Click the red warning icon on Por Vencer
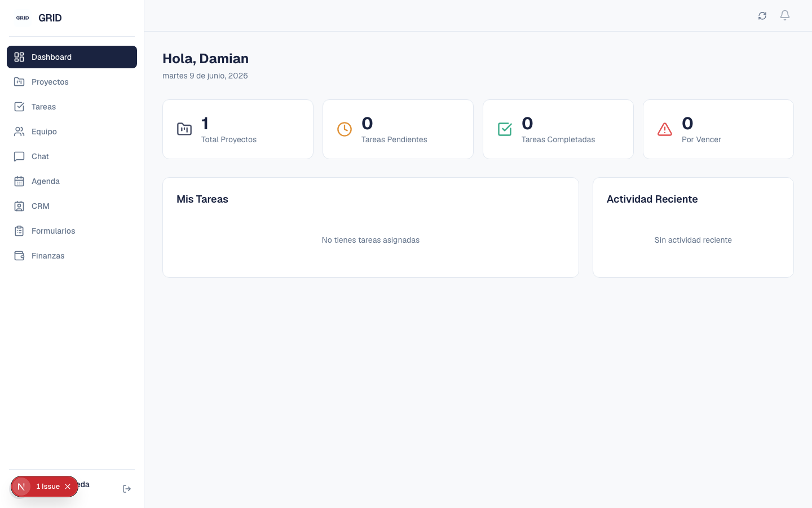812x508 pixels. click(665, 129)
